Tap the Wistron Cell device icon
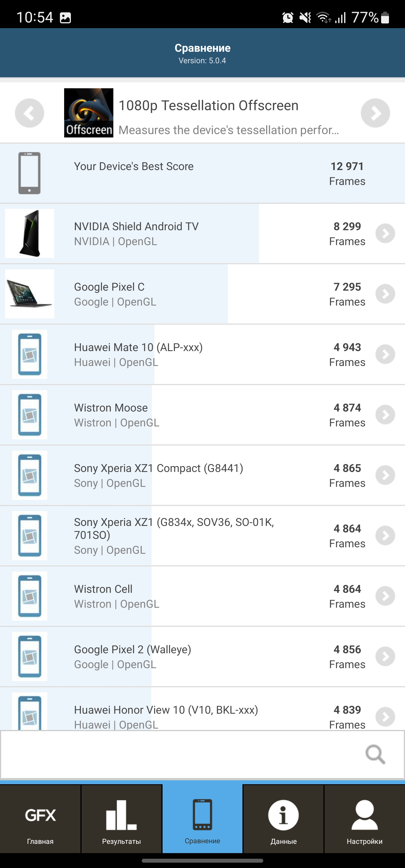Viewport: 405px width, 868px height. (x=30, y=596)
